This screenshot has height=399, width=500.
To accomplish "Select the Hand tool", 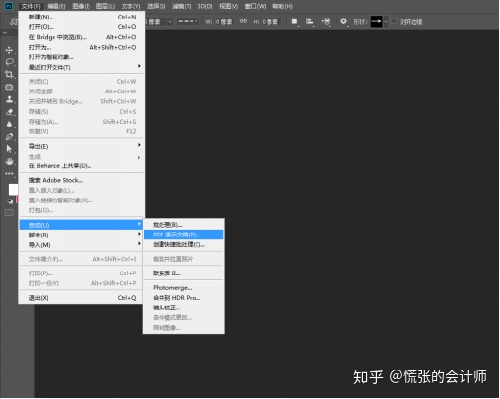I will pyautogui.click(x=9, y=161).
